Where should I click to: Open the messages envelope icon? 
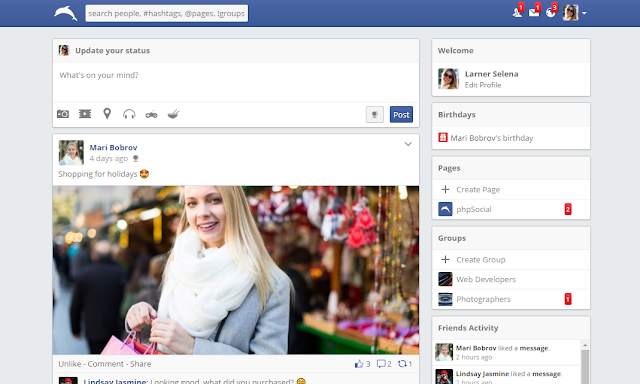coord(534,12)
